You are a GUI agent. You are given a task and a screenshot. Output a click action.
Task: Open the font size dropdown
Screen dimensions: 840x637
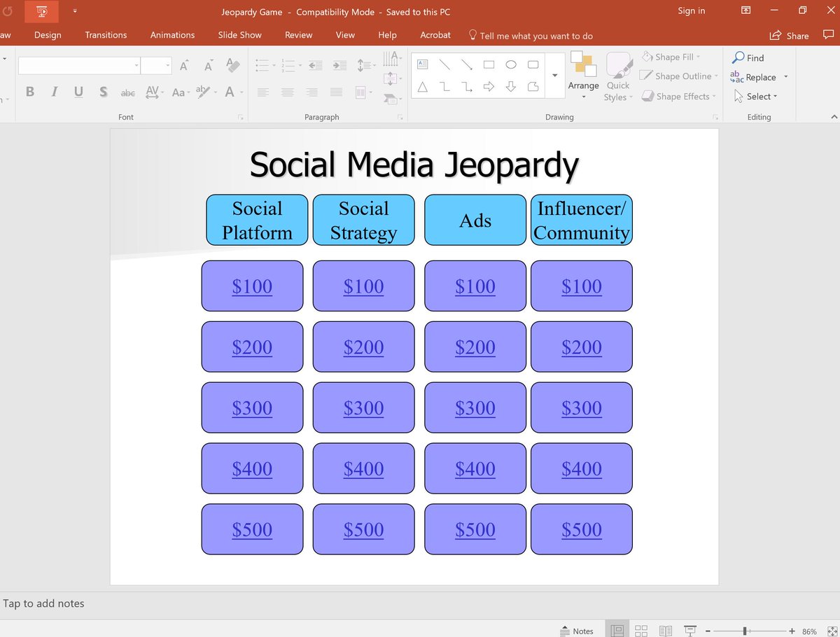click(x=168, y=66)
